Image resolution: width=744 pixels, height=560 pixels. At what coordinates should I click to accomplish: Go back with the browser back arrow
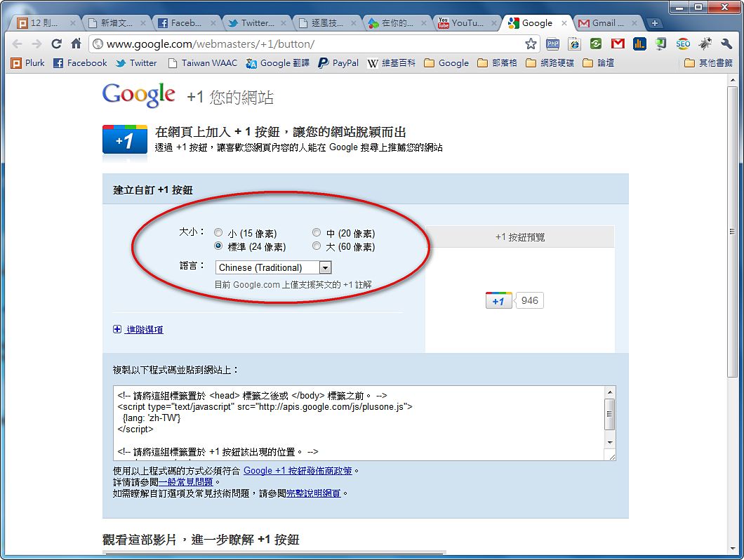17,44
